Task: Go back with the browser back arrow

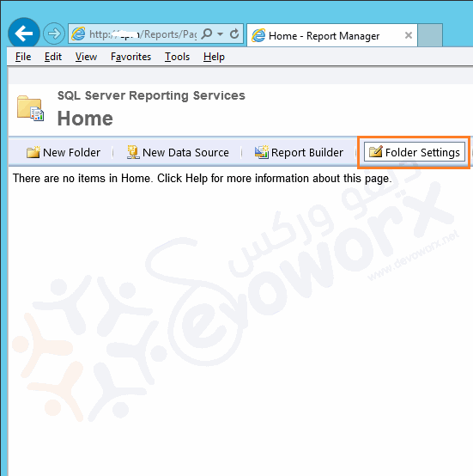Action: 24,34
